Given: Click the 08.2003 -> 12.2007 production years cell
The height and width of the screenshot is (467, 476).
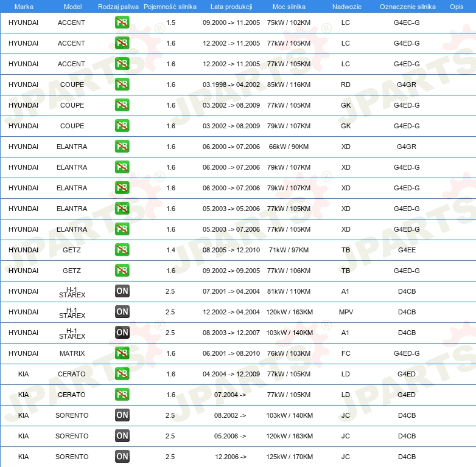Looking at the screenshot, I should pos(231,333).
